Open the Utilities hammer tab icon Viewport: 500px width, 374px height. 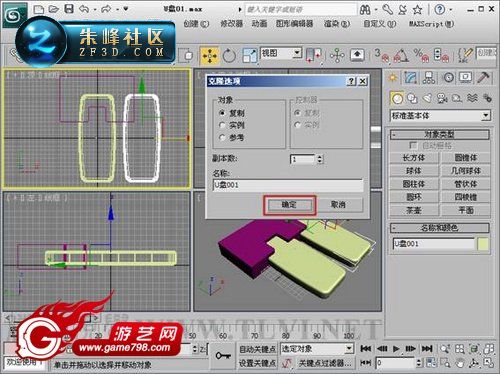click(483, 77)
